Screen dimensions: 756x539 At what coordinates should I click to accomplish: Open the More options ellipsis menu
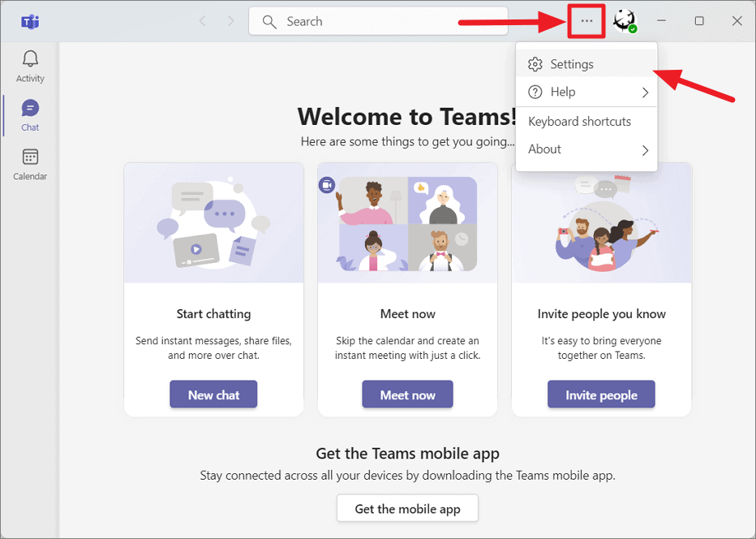[586, 21]
